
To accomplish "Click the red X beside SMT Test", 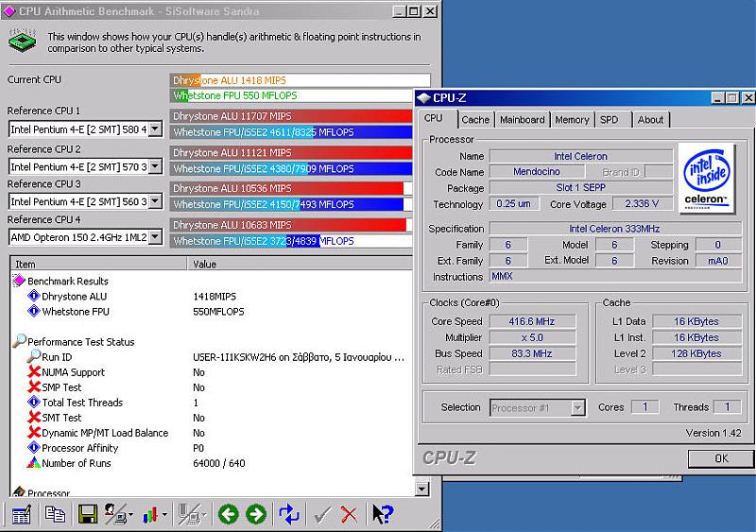I will (34, 417).
